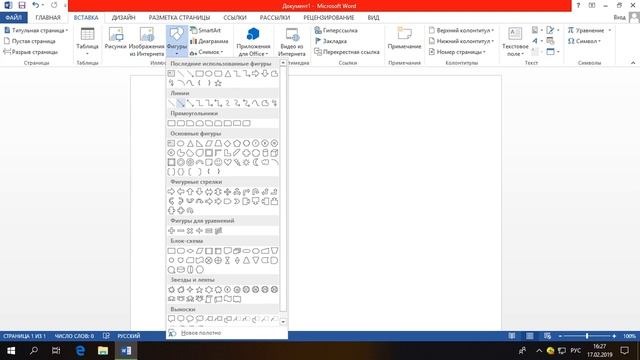Choose the plus sign in Фигуры для уравнений

pyautogui.click(x=171, y=231)
